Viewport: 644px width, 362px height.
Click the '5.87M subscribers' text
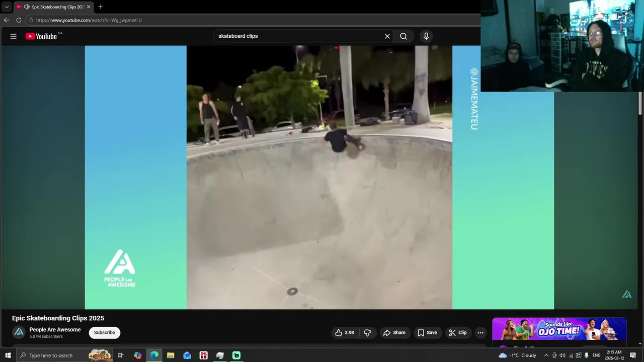point(46,337)
